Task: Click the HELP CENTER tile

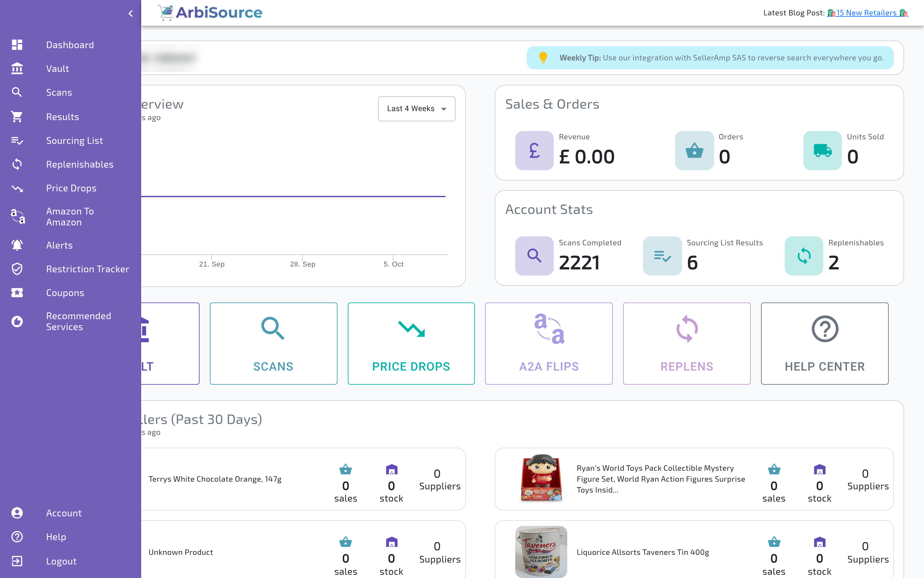Action: (x=824, y=343)
